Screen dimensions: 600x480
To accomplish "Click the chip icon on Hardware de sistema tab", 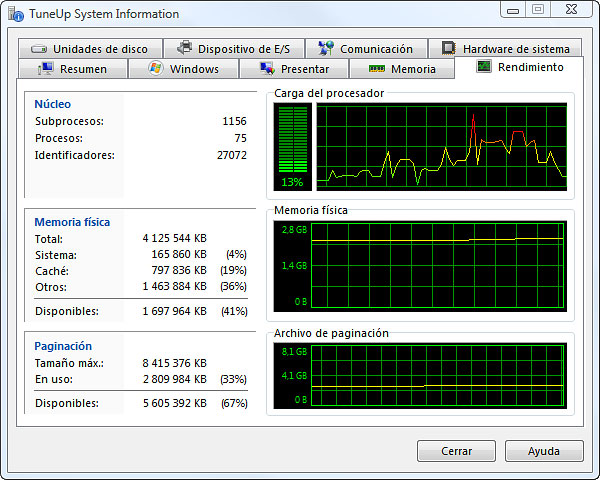I will (x=448, y=48).
